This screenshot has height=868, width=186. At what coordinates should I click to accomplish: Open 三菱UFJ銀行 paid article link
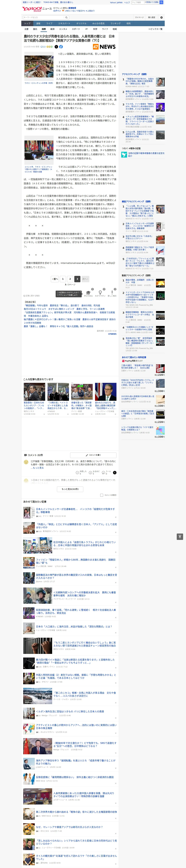pos(137,367)
